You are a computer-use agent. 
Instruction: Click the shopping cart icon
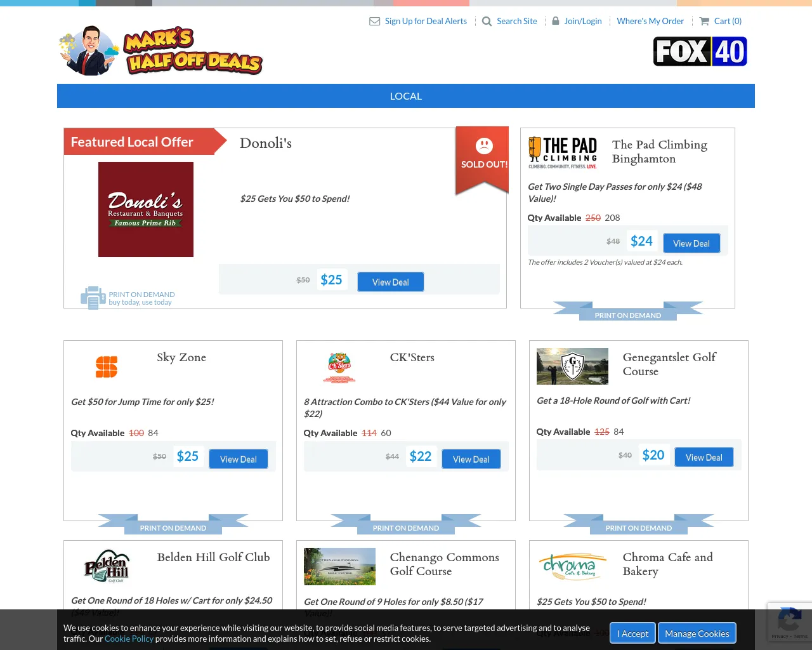(704, 21)
